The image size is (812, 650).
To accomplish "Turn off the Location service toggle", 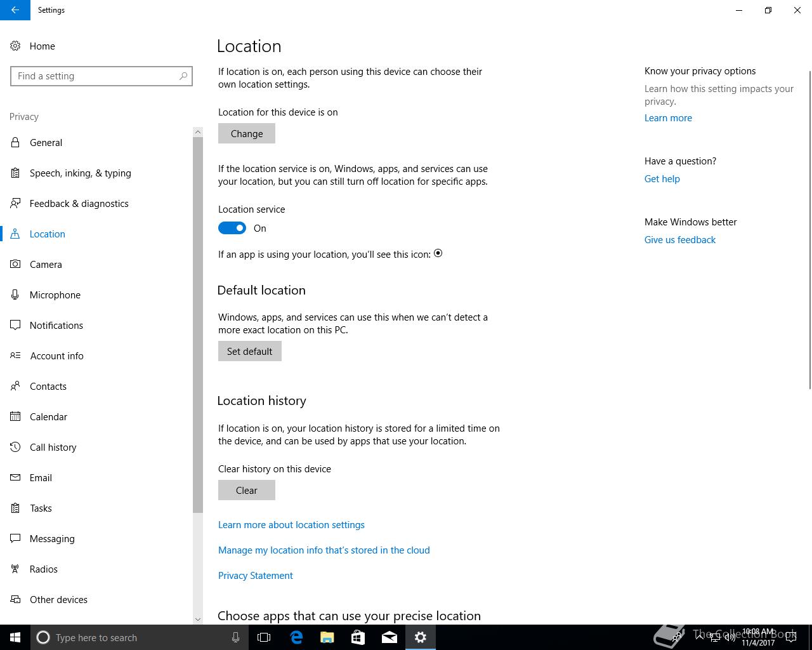I will (232, 228).
